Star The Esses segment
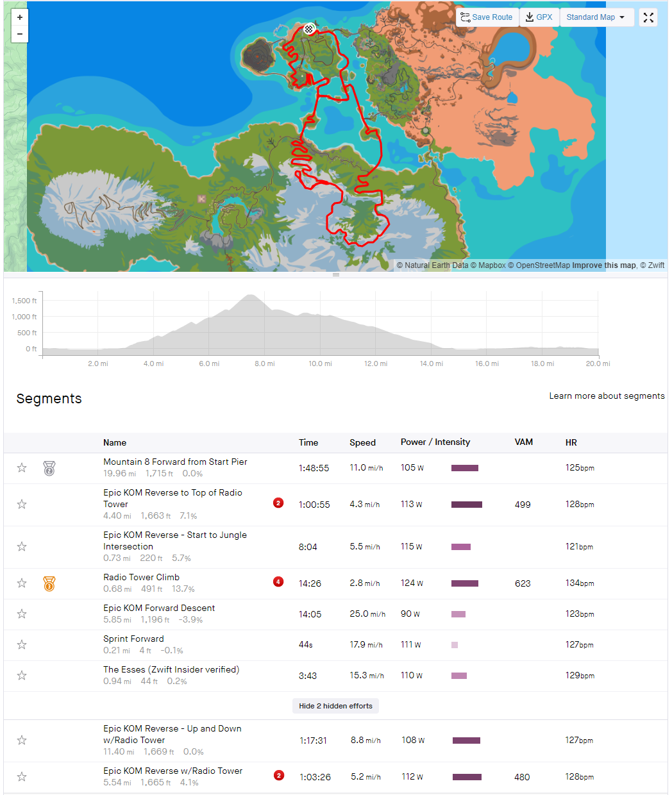Viewport: 672px width, 795px height. tap(22, 676)
